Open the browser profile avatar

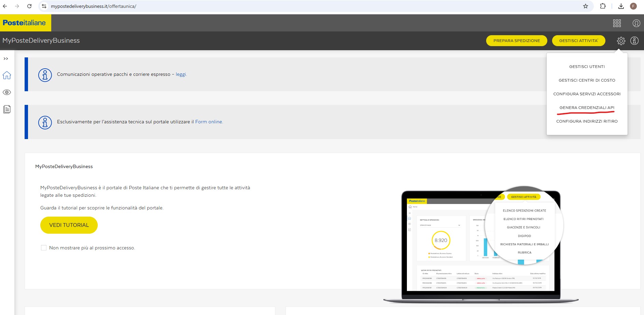tap(633, 6)
